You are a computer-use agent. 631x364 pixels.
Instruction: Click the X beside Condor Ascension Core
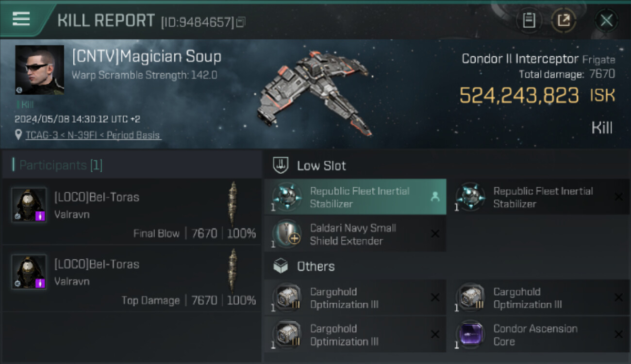(618, 334)
